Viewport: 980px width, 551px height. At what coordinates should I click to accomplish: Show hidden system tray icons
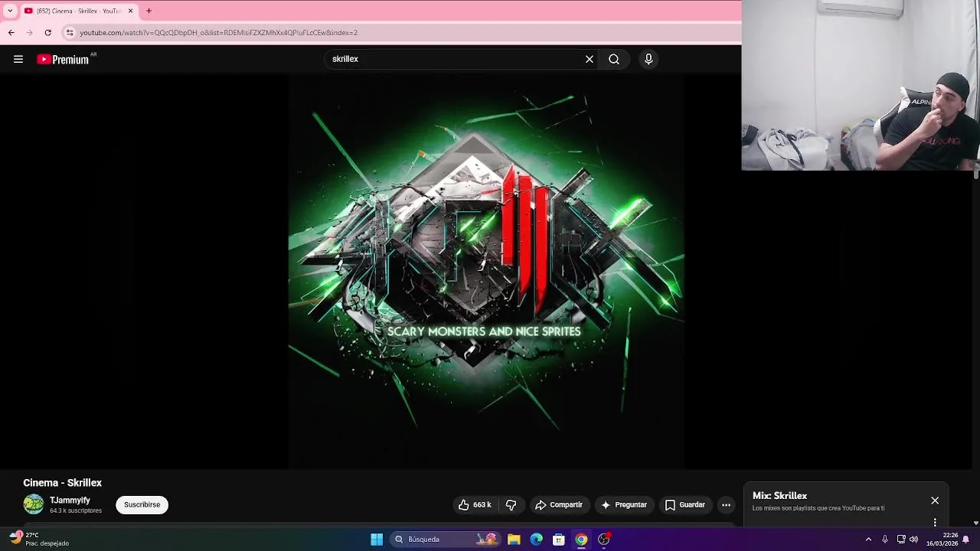pyautogui.click(x=868, y=540)
